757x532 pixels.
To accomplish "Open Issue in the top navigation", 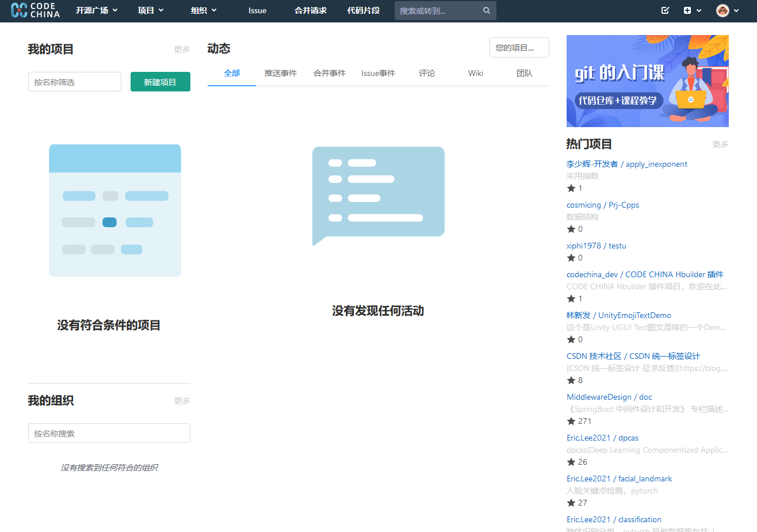I will [257, 10].
